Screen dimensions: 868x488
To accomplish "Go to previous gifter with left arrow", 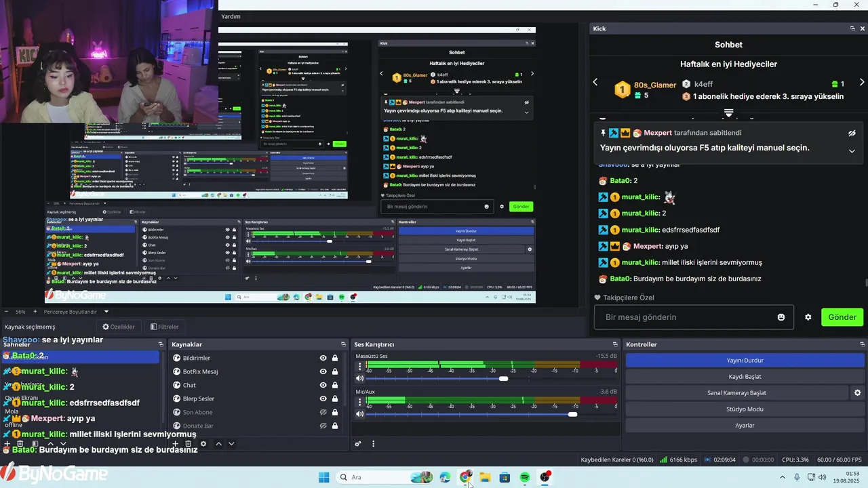I will coord(595,82).
